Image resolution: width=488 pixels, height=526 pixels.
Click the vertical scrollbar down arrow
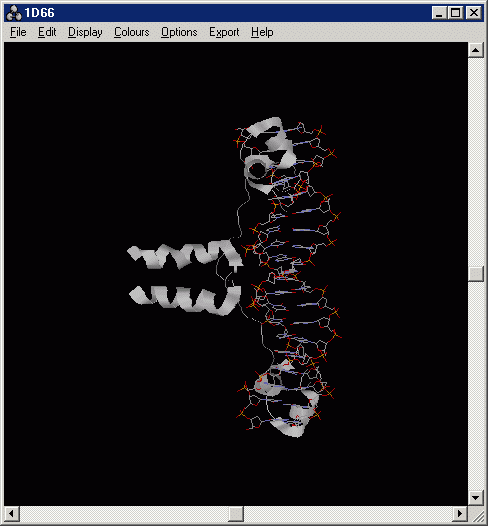pos(476,497)
